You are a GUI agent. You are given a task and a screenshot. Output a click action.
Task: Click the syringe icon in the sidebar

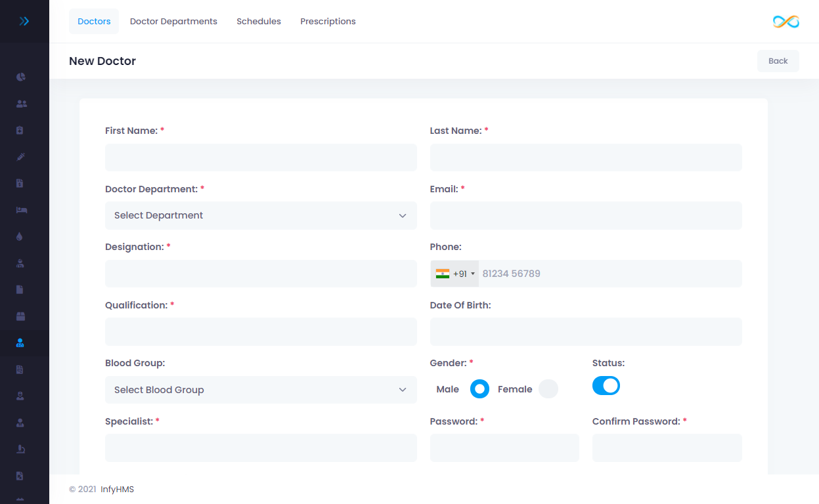[x=20, y=157]
